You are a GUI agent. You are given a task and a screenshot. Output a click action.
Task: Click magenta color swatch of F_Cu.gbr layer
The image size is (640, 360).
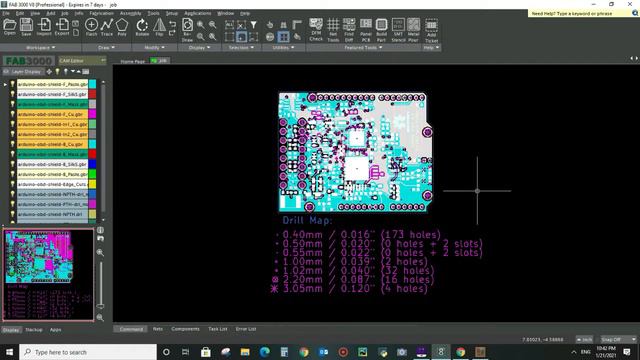pos(93,114)
